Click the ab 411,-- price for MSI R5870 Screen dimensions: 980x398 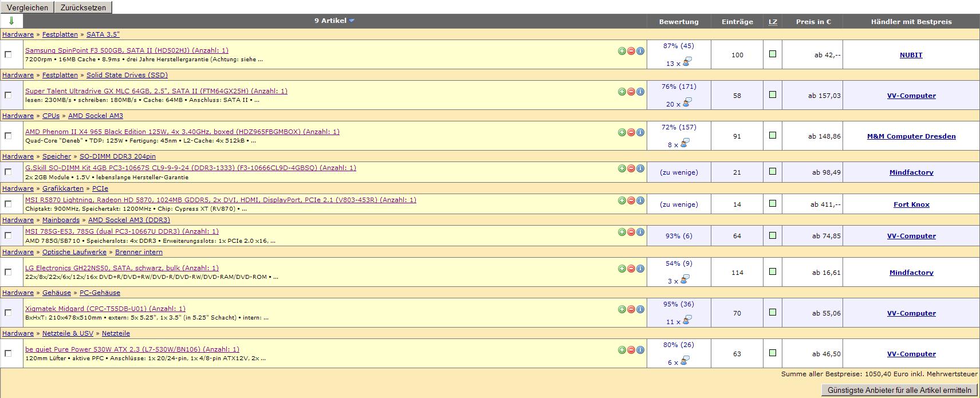(825, 204)
